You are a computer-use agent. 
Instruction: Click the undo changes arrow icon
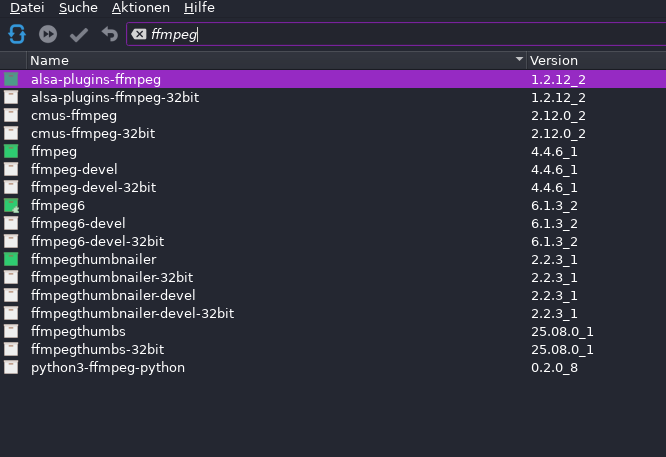tap(110, 35)
